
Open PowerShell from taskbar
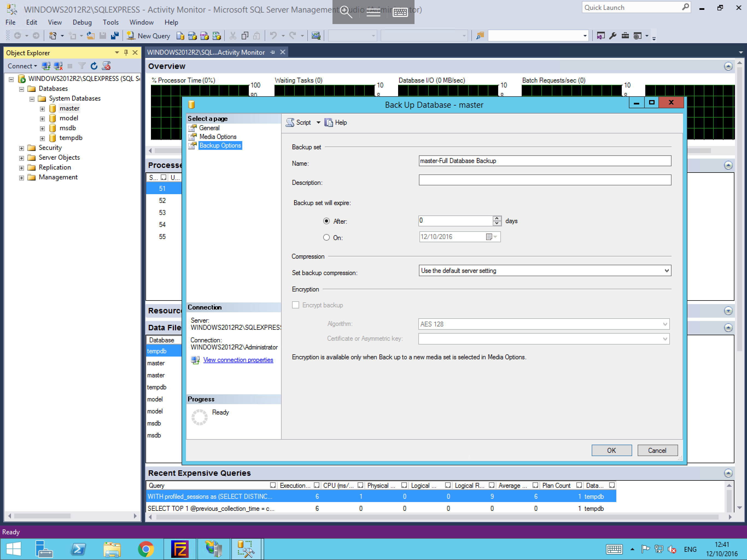pos(78,549)
